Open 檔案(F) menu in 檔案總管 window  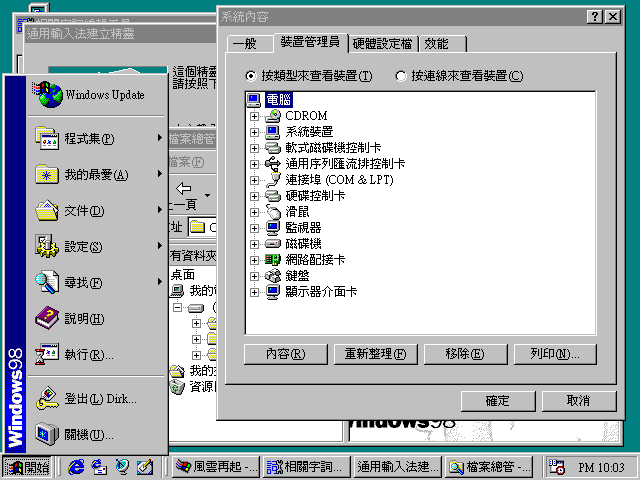(x=186, y=162)
